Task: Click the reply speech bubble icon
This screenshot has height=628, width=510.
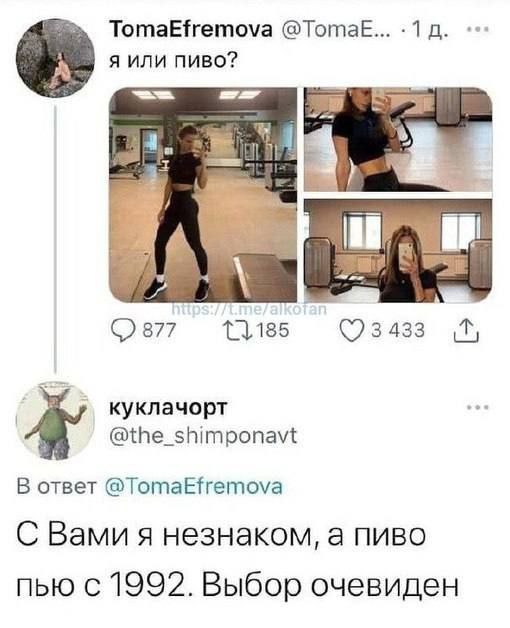Action: [123, 332]
